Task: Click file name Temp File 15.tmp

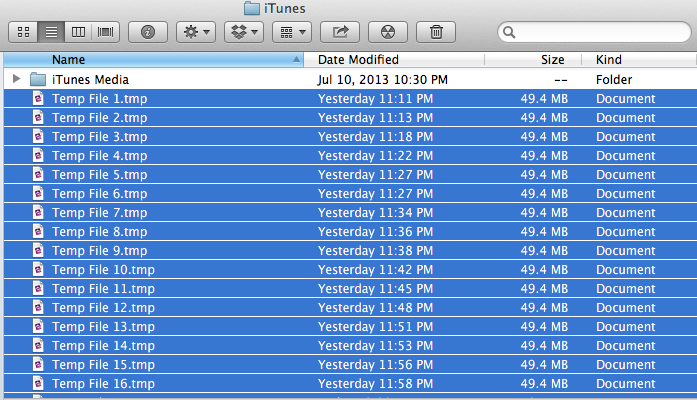Action: point(104,365)
